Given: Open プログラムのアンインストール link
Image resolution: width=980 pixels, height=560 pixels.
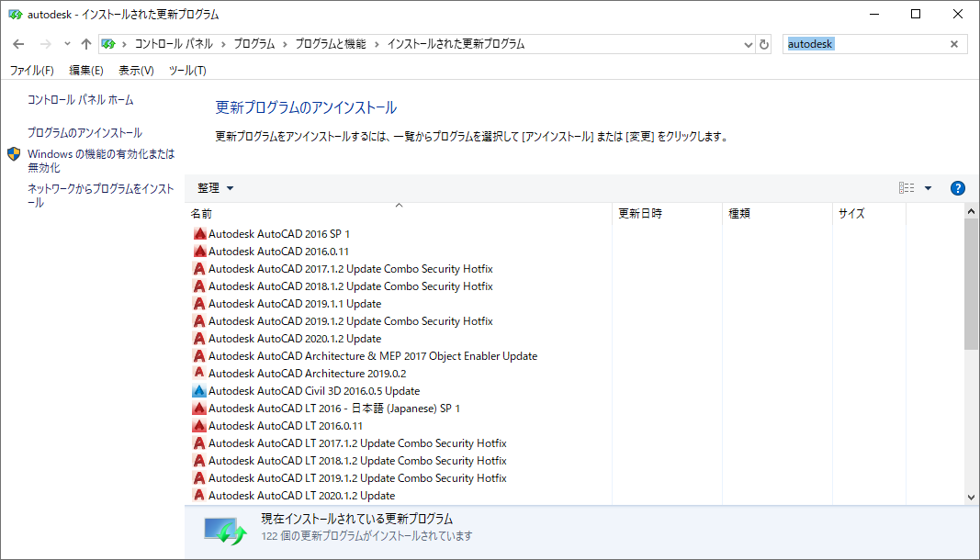Looking at the screenshot, I should pos(84,132).
